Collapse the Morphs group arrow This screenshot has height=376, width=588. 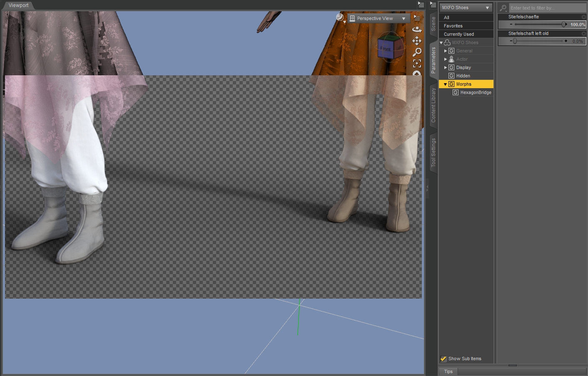pos(445,84)
